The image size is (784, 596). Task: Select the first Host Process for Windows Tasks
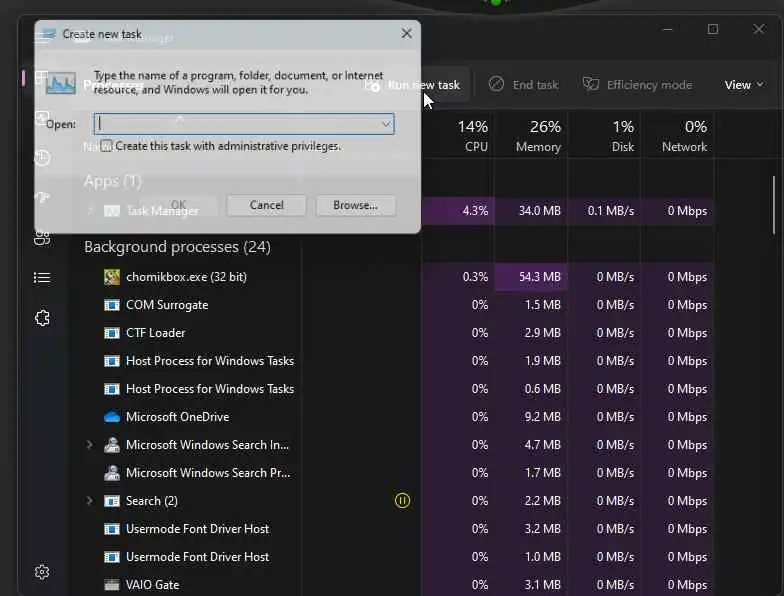click(210, 361)
